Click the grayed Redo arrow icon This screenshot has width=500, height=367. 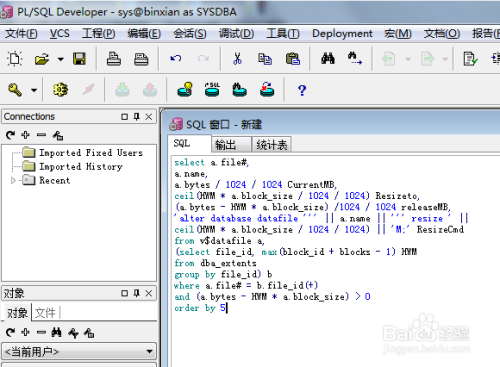point(203,59)
